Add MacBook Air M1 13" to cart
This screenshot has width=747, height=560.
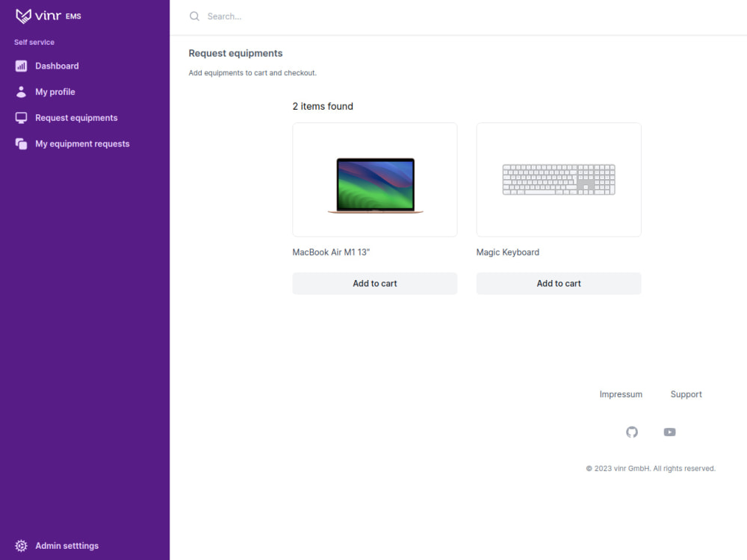[375, 283]
